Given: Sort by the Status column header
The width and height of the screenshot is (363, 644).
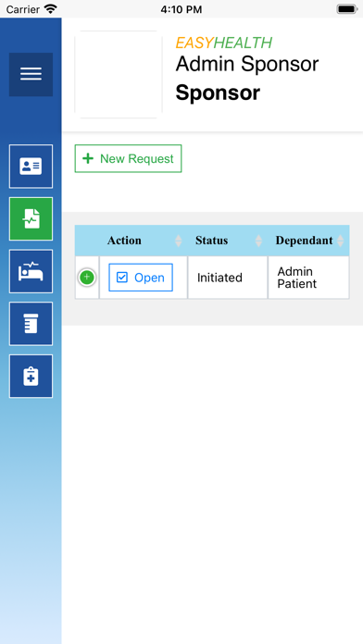Looking at the screenshot, I should (227, 241).
